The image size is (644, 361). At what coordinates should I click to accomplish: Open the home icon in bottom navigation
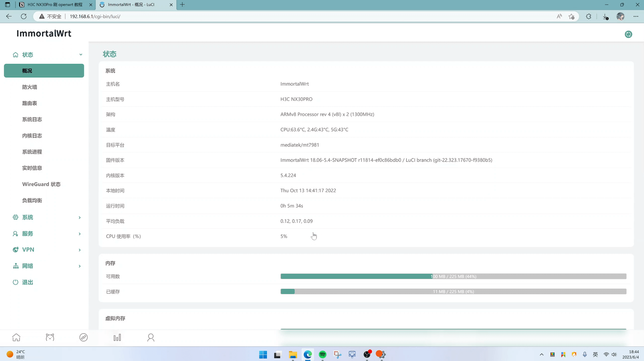[16, 337]
